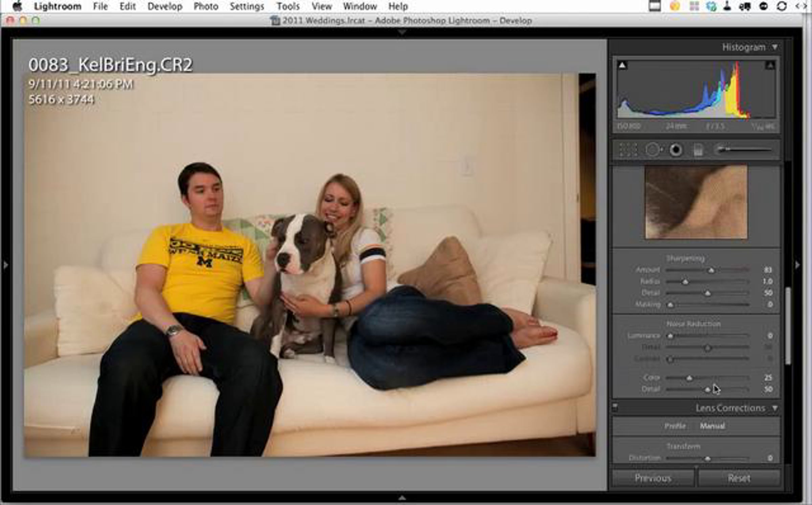Expand the left panel with edge arrow
The height and width of the screenshot is (505, 812).
pos(6,265)
